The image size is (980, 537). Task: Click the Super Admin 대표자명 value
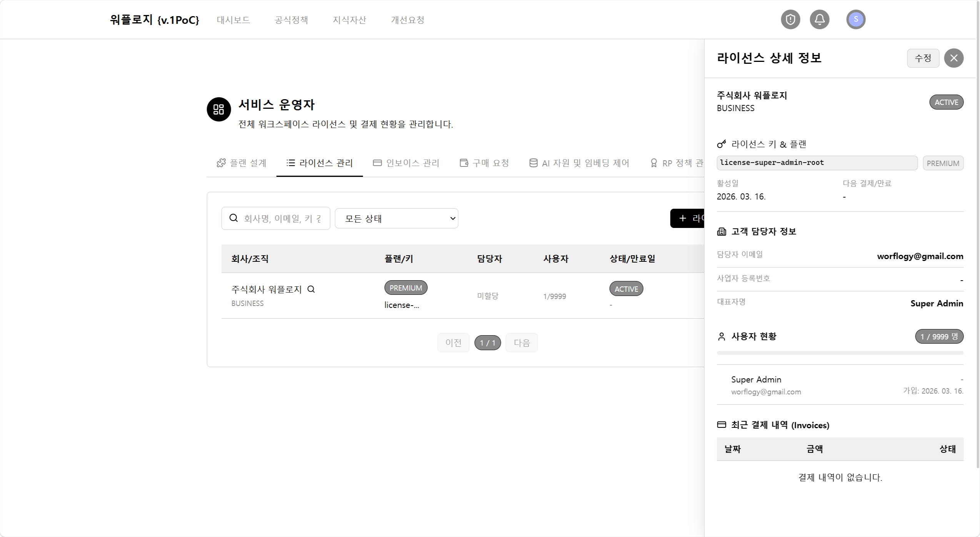tap(937, 303)
